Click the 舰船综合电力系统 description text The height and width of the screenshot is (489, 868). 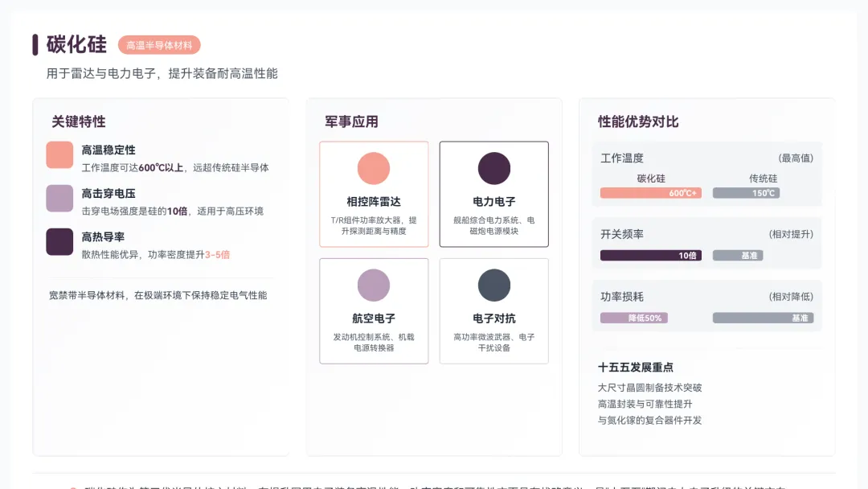click(493, 225)
